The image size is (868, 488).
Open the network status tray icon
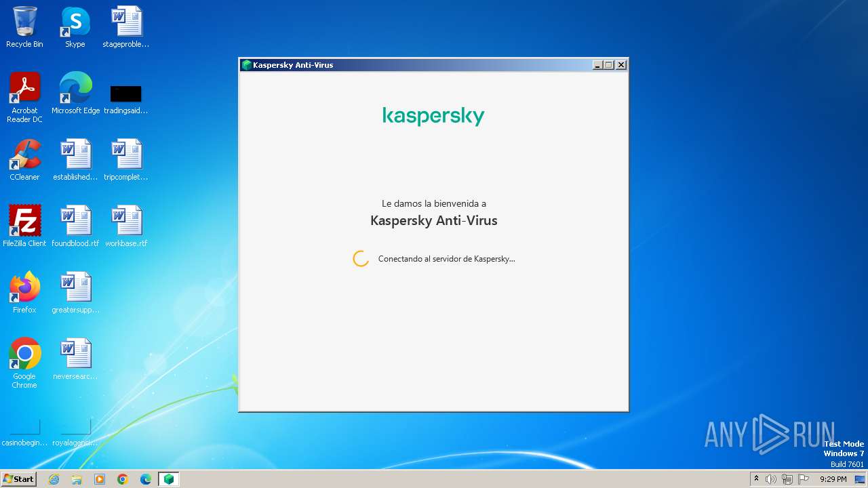click(787, 479)
